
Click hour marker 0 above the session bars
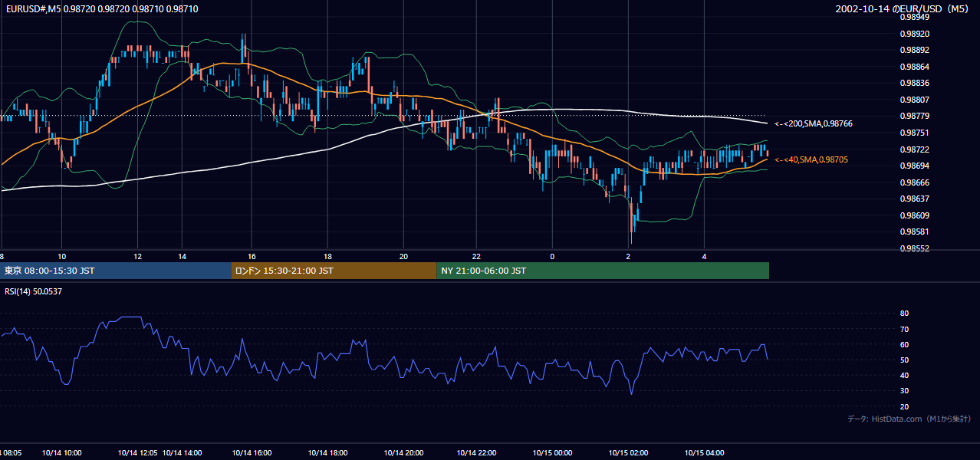point(552,256)
